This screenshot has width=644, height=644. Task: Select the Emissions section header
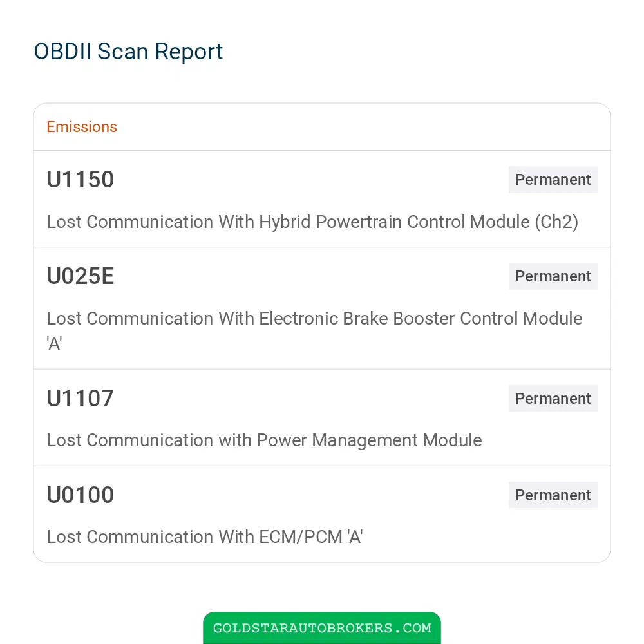coord(82,127)
